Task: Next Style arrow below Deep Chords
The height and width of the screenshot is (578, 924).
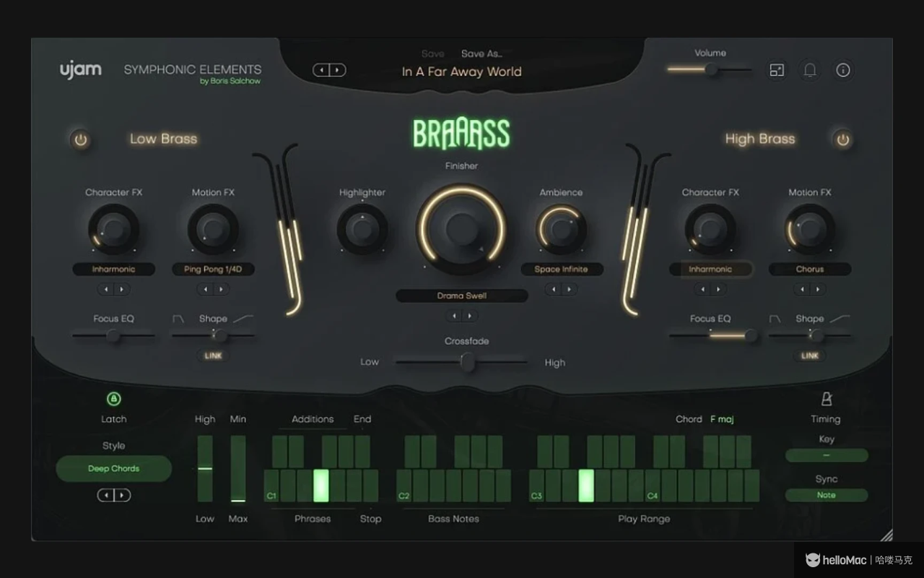Action: tap(122, 495)
